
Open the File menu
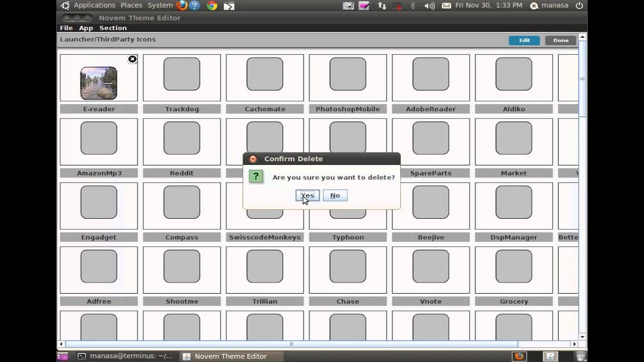point(66,28)
